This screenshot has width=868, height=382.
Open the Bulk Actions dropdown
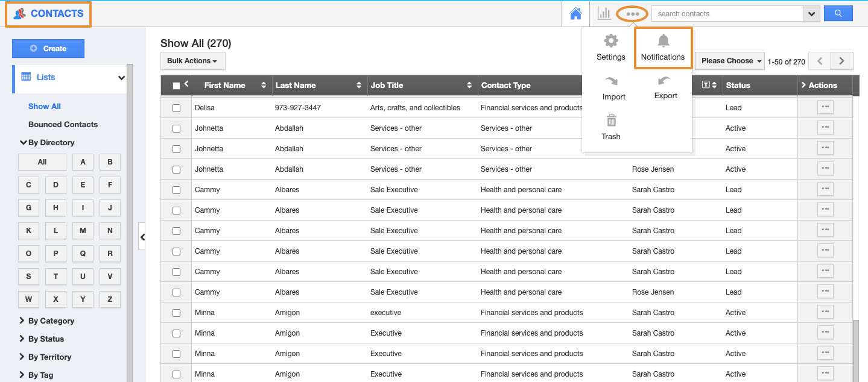(x=192, y=61)
